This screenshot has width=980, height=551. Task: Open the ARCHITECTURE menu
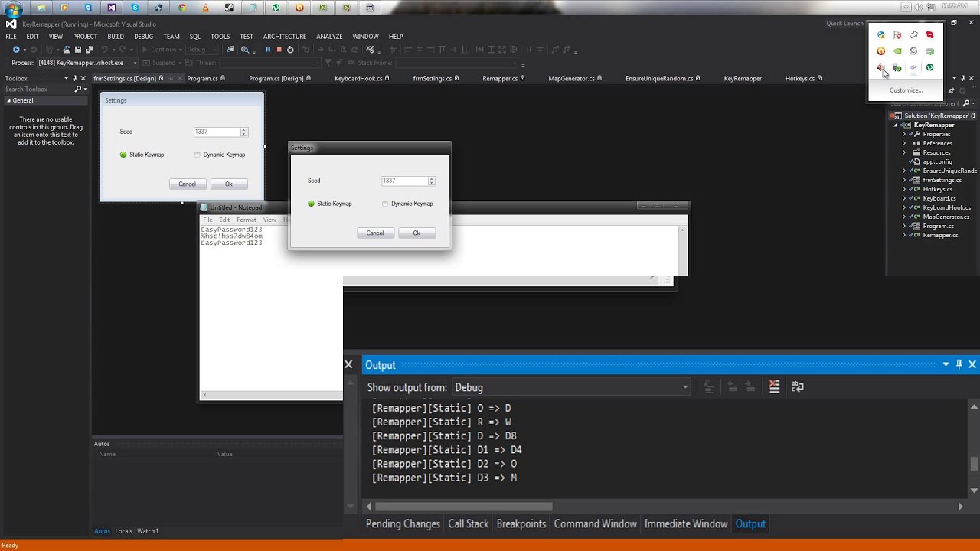(285, 36)
